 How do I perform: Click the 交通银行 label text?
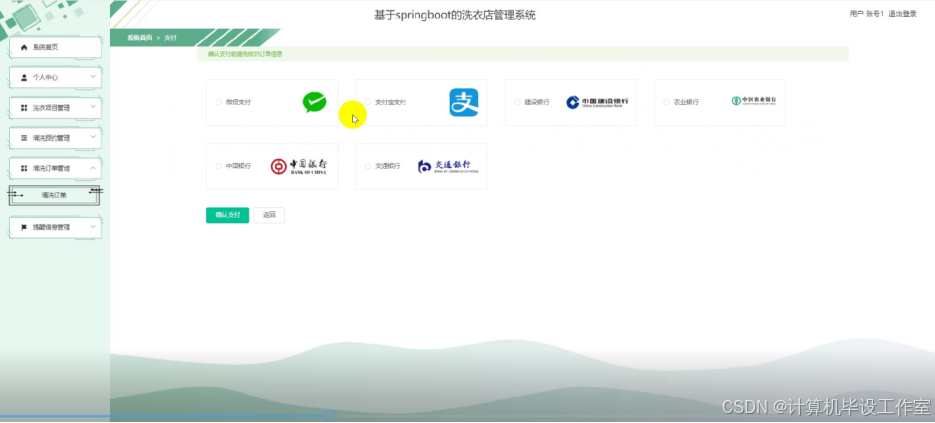click(387, 166)
